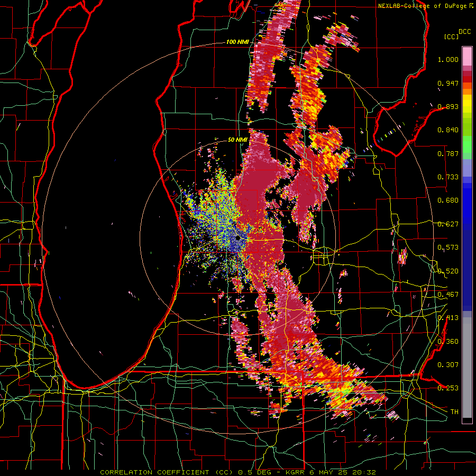Image resolution: width=476 pixels, height=476 pixels.
Task: Pick the light pink top color bar segment
Action: [467, 56]
